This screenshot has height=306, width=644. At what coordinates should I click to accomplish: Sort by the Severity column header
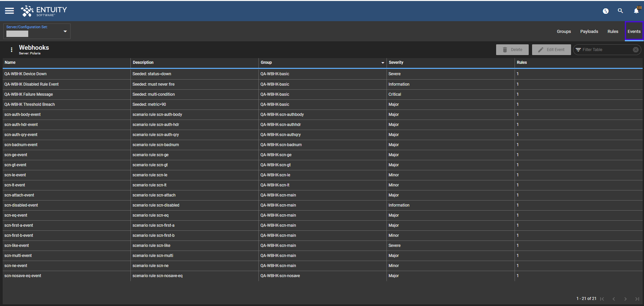(x=450, y=62)
